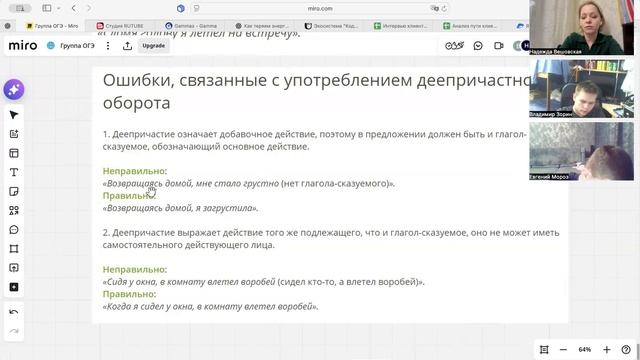Zoom out with minus button

point(563,349)
